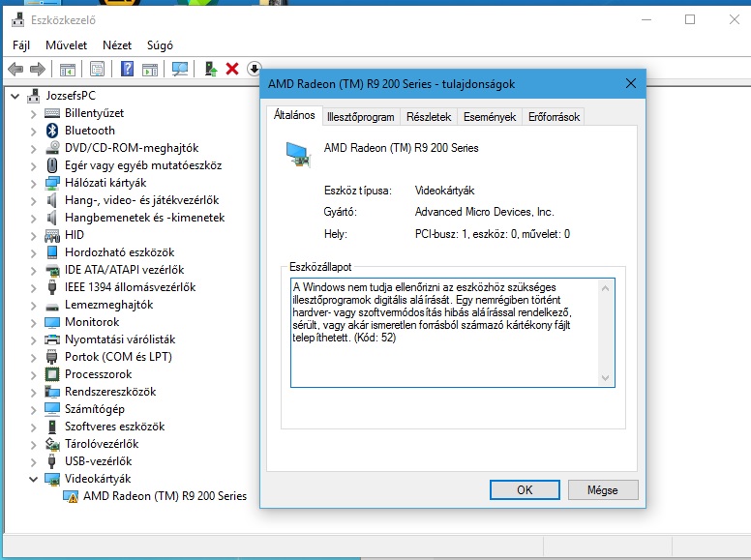
Task: Switch to the Illesztőprogram tab
Action: [x=361, y=117]
